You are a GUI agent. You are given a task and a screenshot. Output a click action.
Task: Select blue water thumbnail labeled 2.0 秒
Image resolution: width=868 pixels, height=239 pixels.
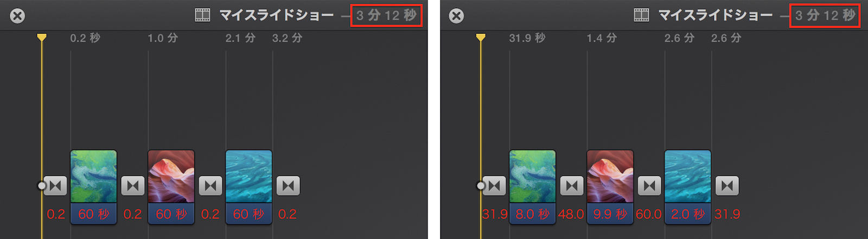(687, 187)
